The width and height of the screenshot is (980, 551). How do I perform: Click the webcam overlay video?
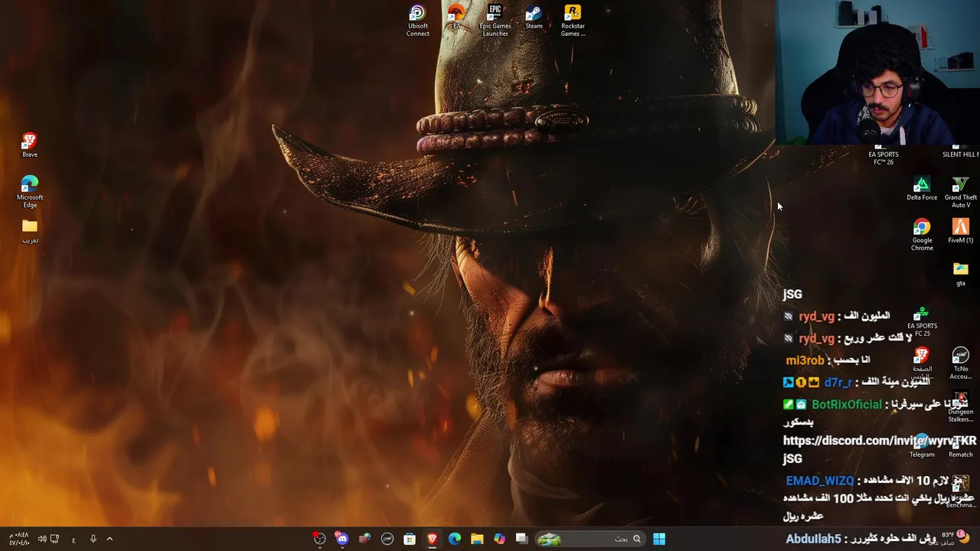pos(877,72)
